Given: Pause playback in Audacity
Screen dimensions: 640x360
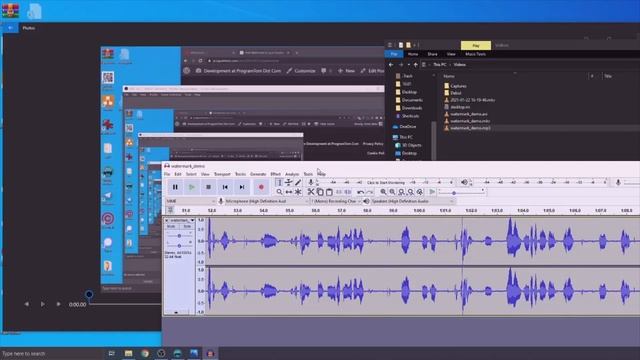Looking at the screenshot, I should coord(175,187).
